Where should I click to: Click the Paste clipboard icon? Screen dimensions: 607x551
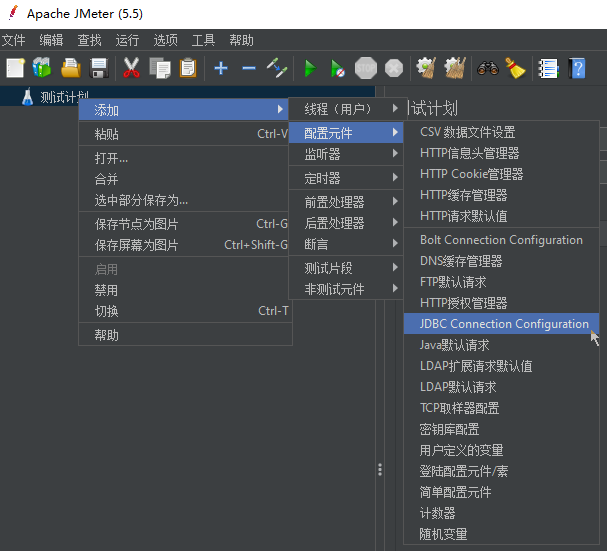188,68
